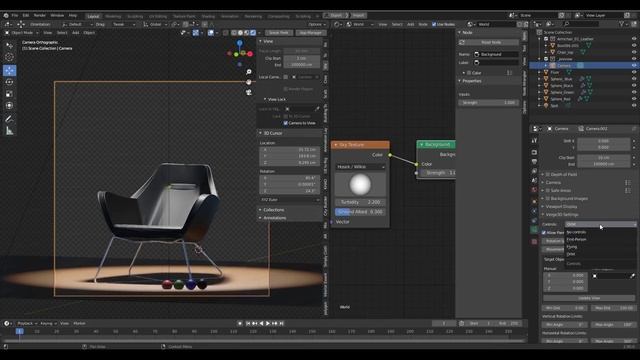Toggle the Local Camera checkbox

coord(286,77)
